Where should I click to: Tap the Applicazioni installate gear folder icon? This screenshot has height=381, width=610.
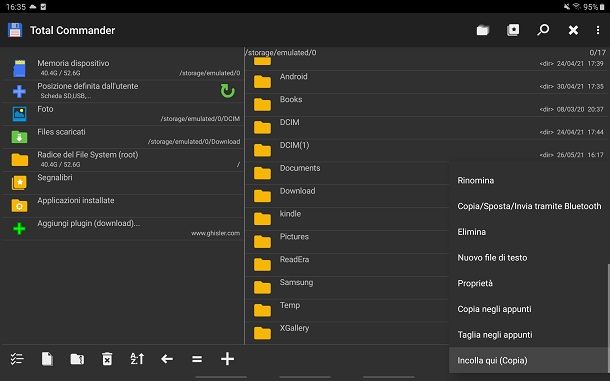pos(19,205)
